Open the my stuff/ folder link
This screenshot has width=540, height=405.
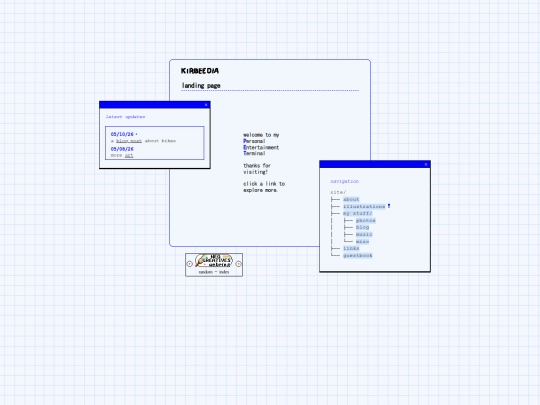358,213
